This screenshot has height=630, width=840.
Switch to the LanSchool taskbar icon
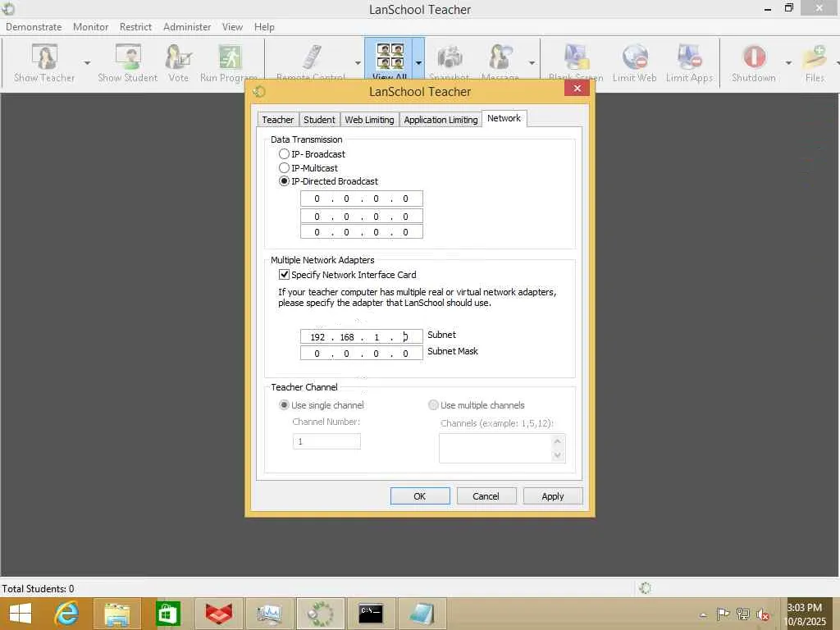(320, 614)
